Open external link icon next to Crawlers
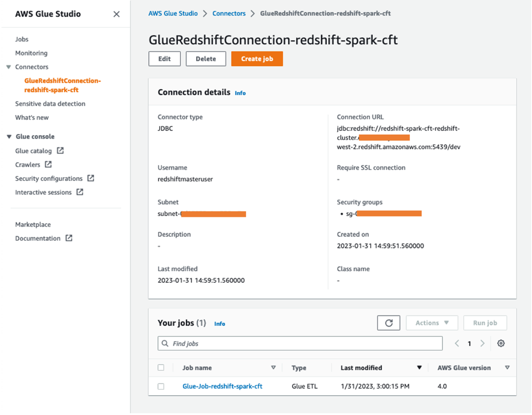The height and width of the screenshot is (415, 532). [x=49, y=164]
